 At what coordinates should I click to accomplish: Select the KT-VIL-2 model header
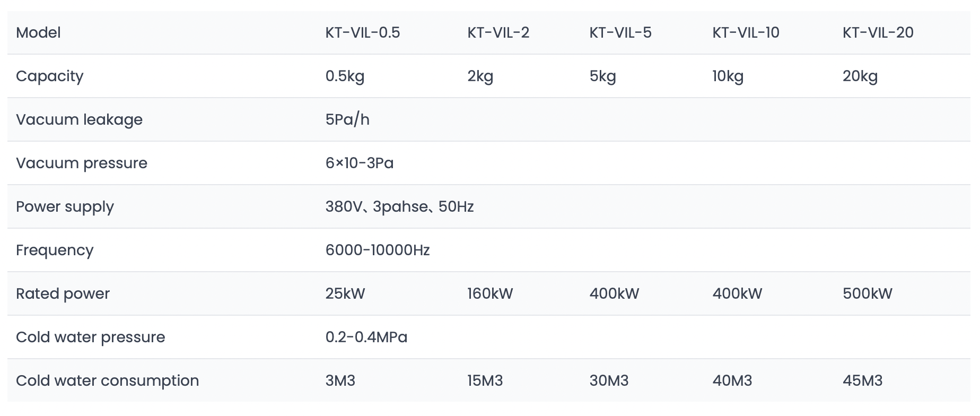coord(498,32)
